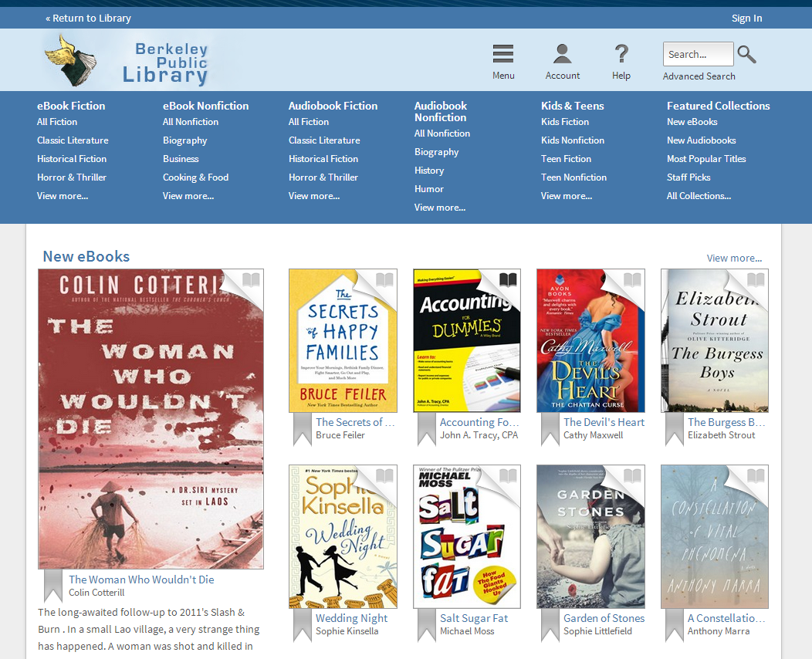Click bookmark ribbon beside Salt Sugar Fat title
This screenshot has height=659, width=812.
(x=427, y=625)
